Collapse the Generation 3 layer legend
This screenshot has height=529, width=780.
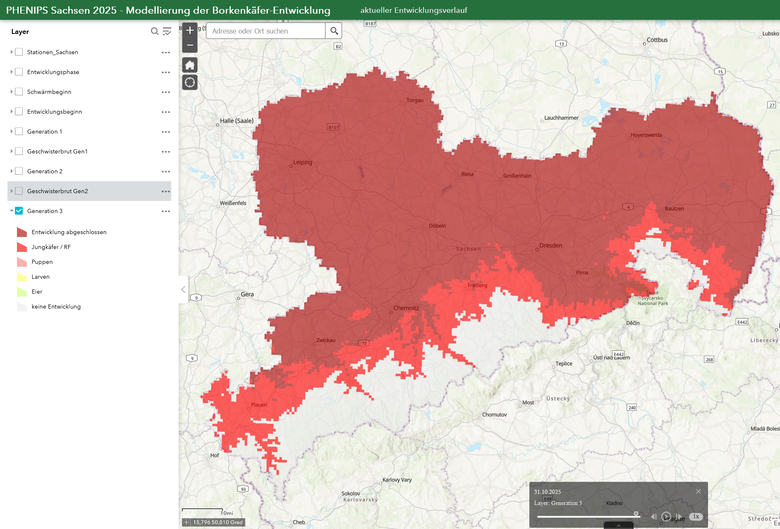pos(11,211)
